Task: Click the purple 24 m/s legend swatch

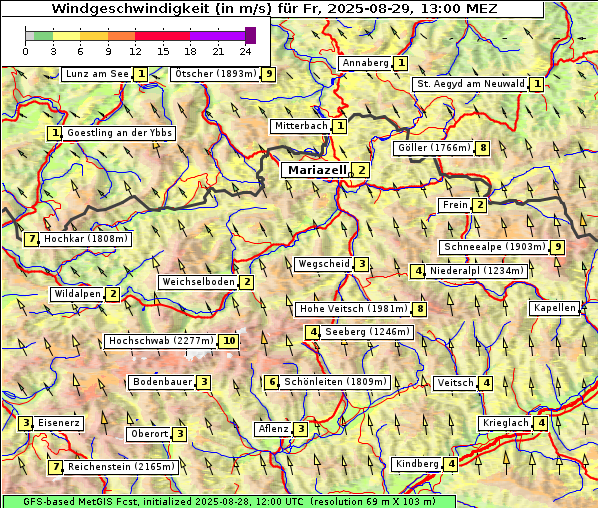Action: tap(250, 35)
